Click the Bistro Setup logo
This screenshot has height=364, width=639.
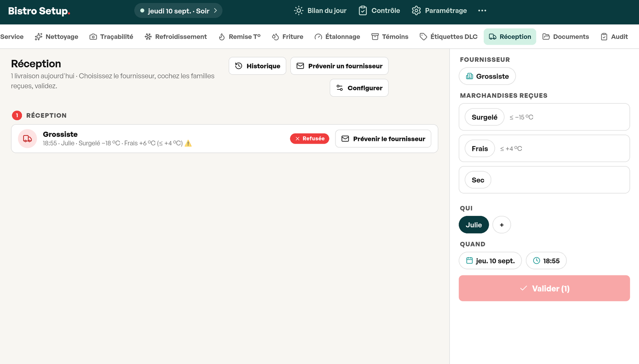(x=39, y=11)
